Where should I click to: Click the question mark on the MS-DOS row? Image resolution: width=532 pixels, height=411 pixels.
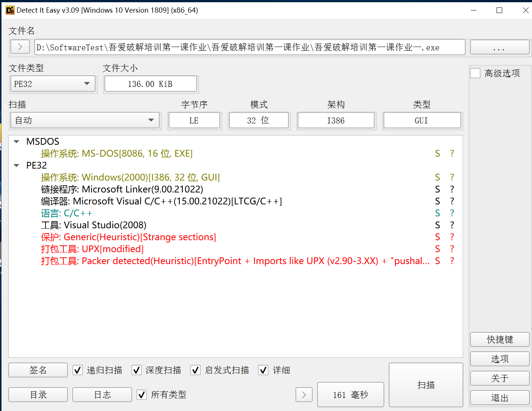452,154
